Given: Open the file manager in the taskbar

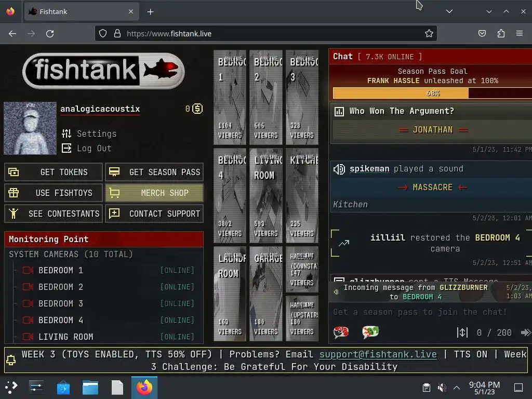Looking at the screenshot, I should tap(90, 388).
